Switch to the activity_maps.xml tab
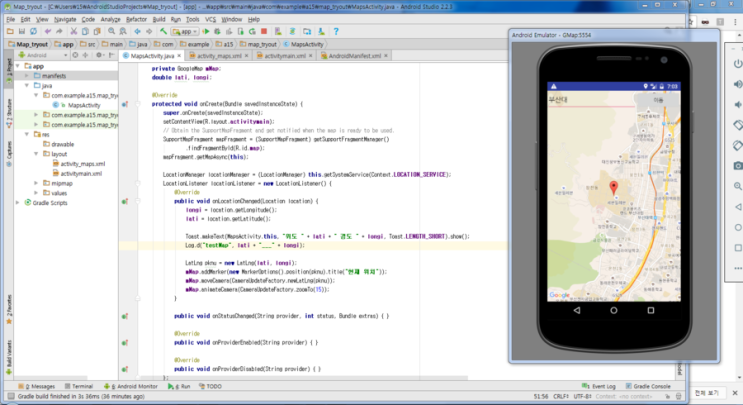 pos(221,56)
